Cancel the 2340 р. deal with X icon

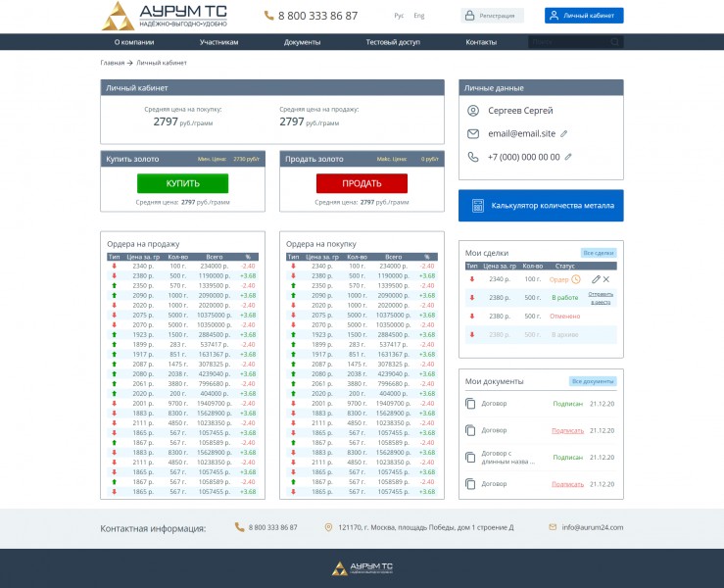(x=606, y=279)
